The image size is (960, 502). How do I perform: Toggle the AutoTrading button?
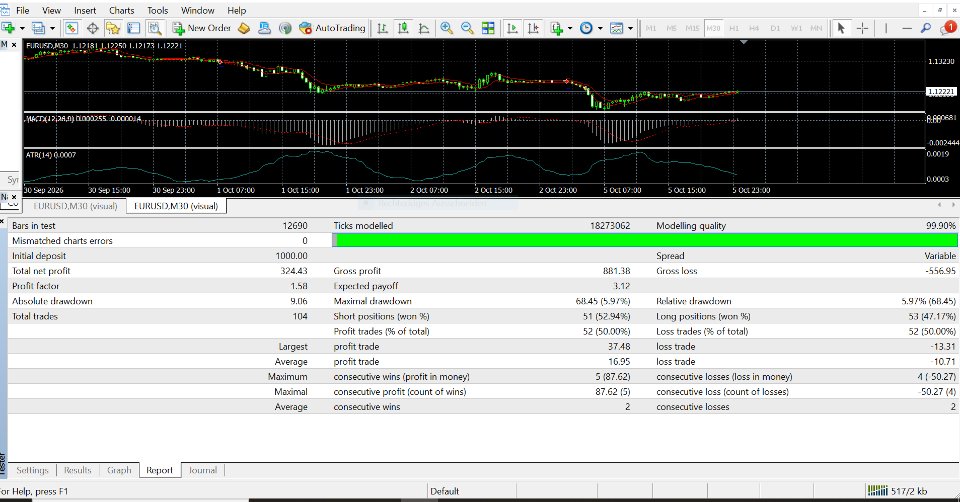[332, 28]
